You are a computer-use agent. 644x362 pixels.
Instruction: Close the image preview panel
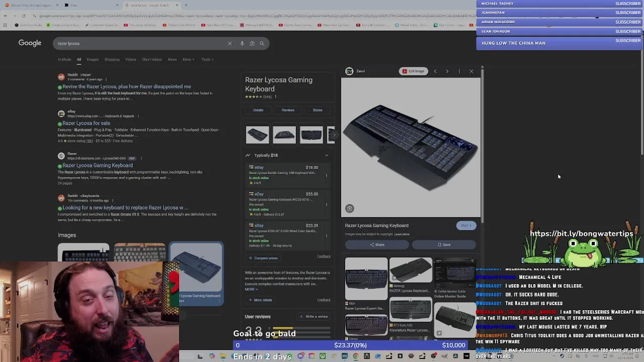[x=471, y=71]
